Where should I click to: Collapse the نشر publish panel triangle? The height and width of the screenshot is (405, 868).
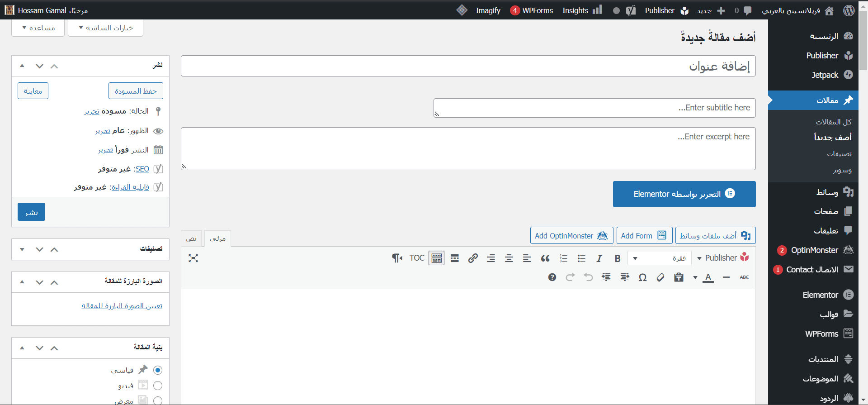pyautogui.click(x=22, y=66)
